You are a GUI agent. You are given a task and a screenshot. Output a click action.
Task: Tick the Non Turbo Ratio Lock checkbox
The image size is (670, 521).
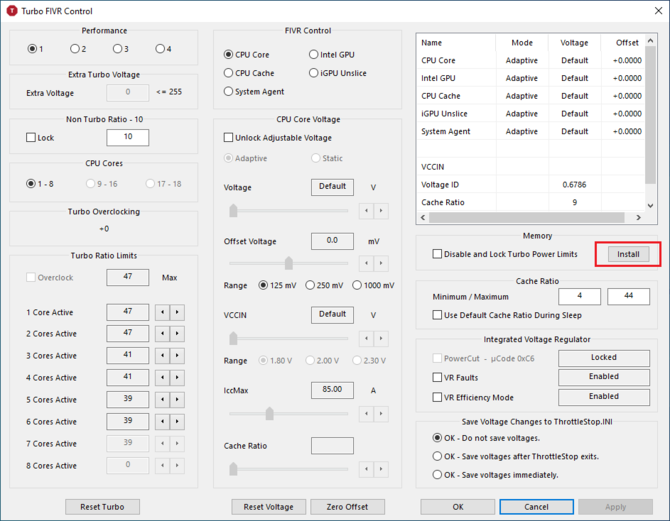[31, 138]
